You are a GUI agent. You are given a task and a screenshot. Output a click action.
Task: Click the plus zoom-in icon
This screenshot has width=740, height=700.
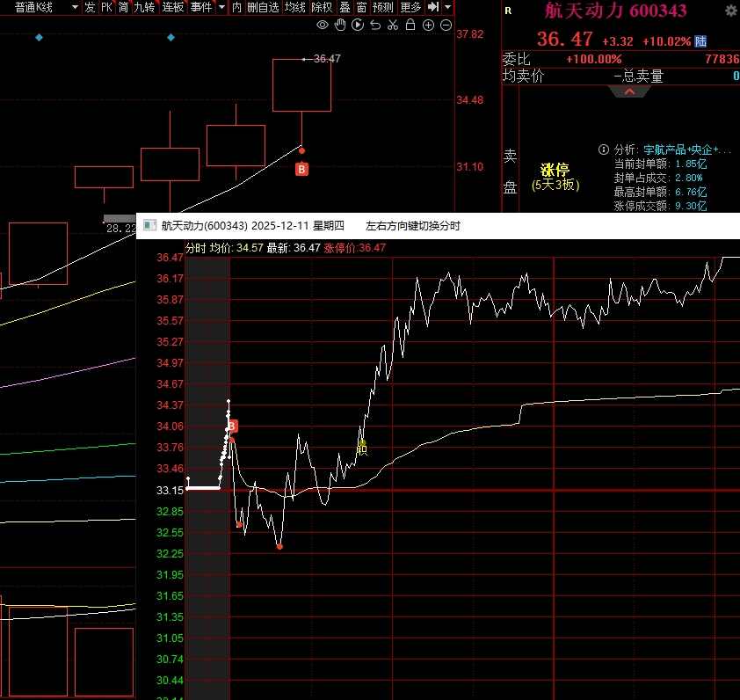428,25
